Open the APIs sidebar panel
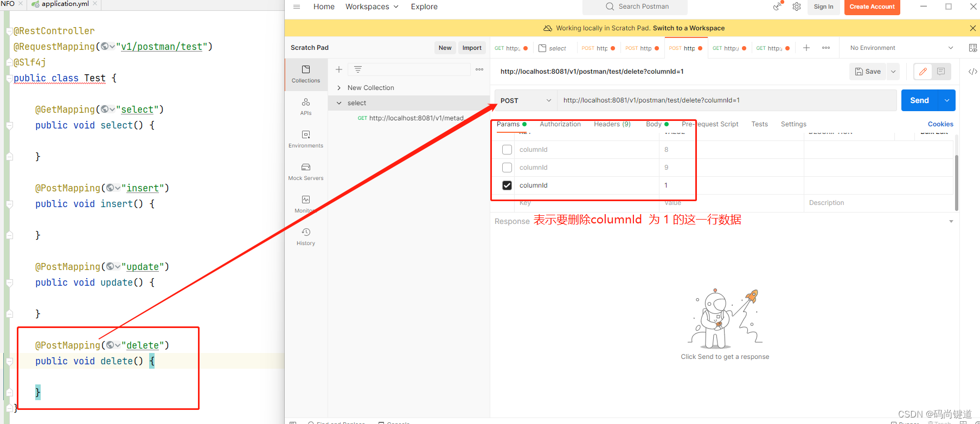This screenshot has height=424, width=980. 306,107
